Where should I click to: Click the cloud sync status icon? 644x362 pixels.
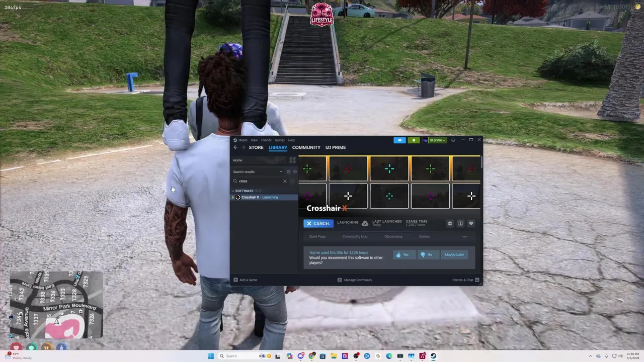click(365, 223)
